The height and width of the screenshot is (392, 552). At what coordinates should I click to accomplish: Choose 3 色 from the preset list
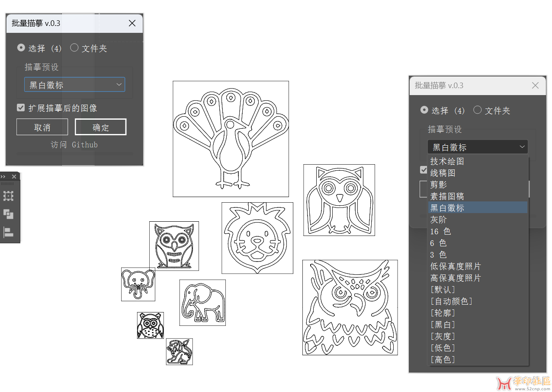[478, 255]
